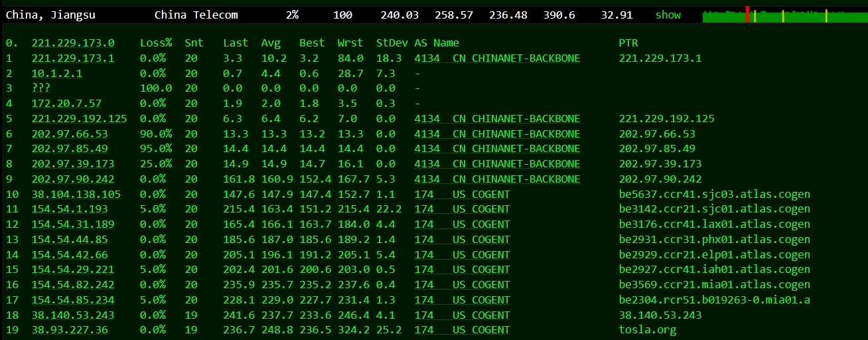Viewport: 868px width, 340px height.
Task: Open AS 174 US COGENT link on hop 18
Action: [x=463, y=315]
